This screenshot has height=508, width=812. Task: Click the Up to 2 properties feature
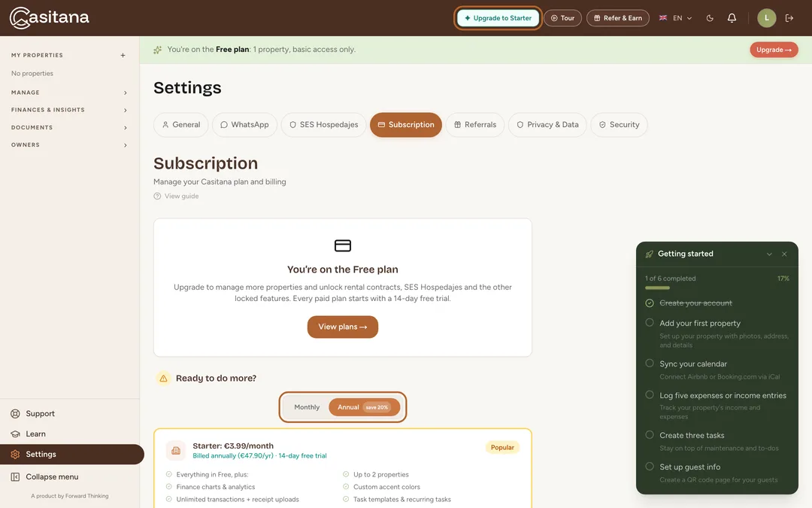(x=381, y=474)
